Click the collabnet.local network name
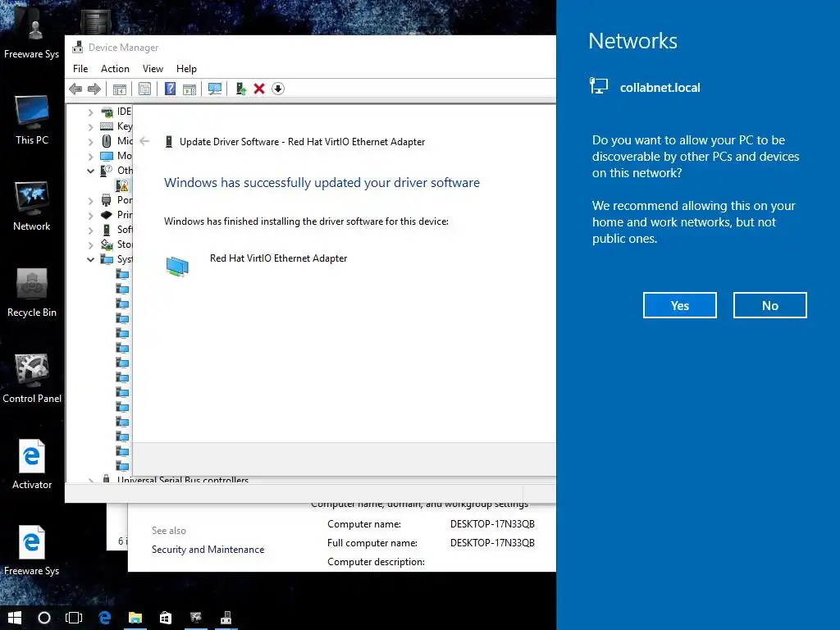 pos(660,88)
